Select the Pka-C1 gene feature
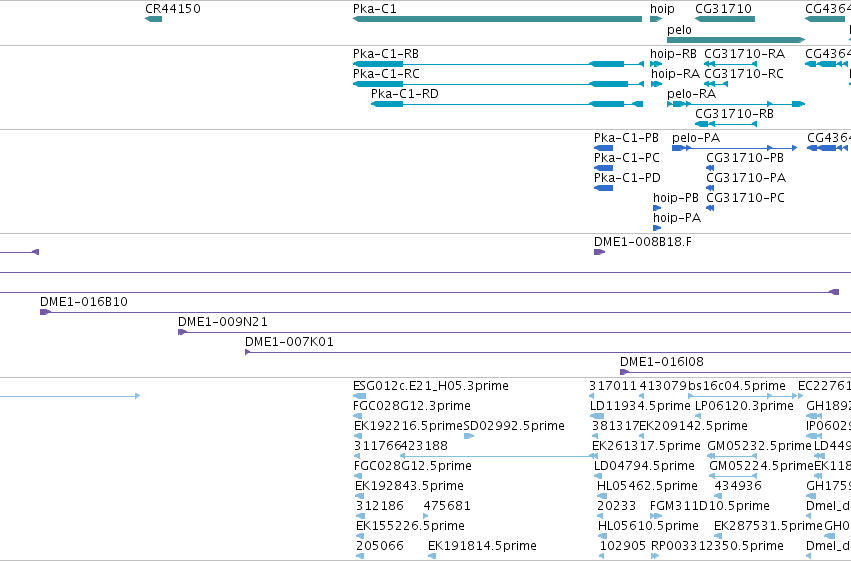Viewport: 851px width, 561px height. point(497,19)
